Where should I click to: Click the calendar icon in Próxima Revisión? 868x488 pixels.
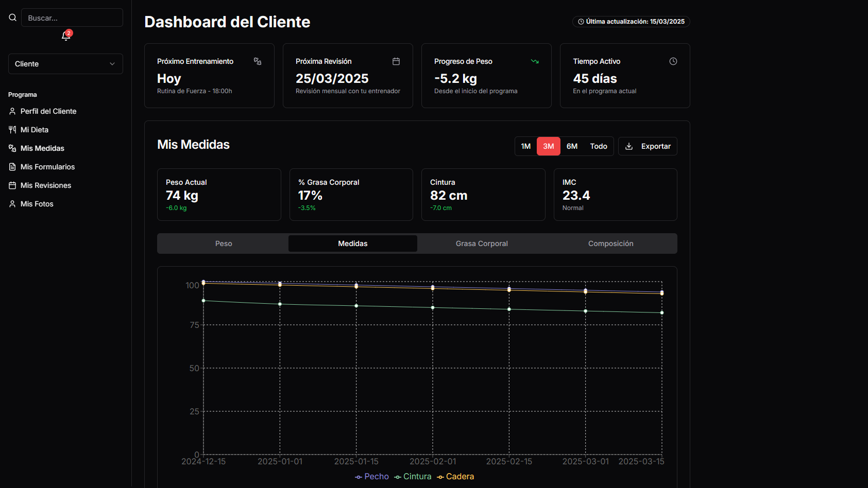tap(396, 61)
